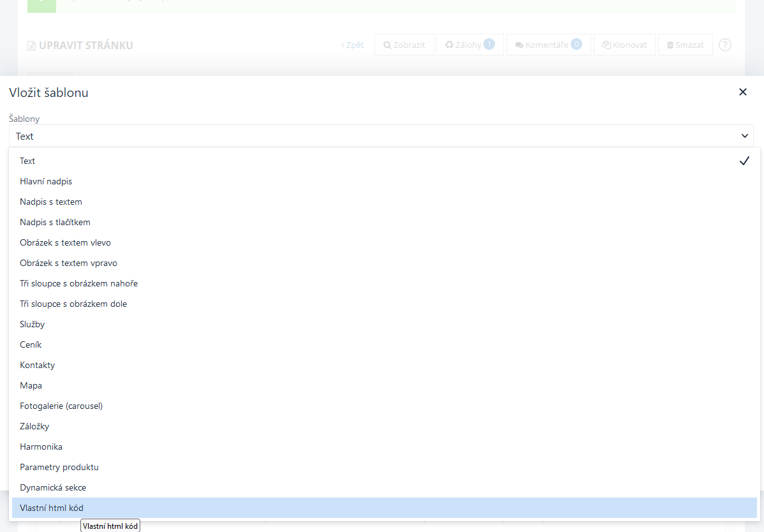Select Tři sloupce s obrázkem dole
Viewport: 764px width, 532px height.
[x=73, y=304]
